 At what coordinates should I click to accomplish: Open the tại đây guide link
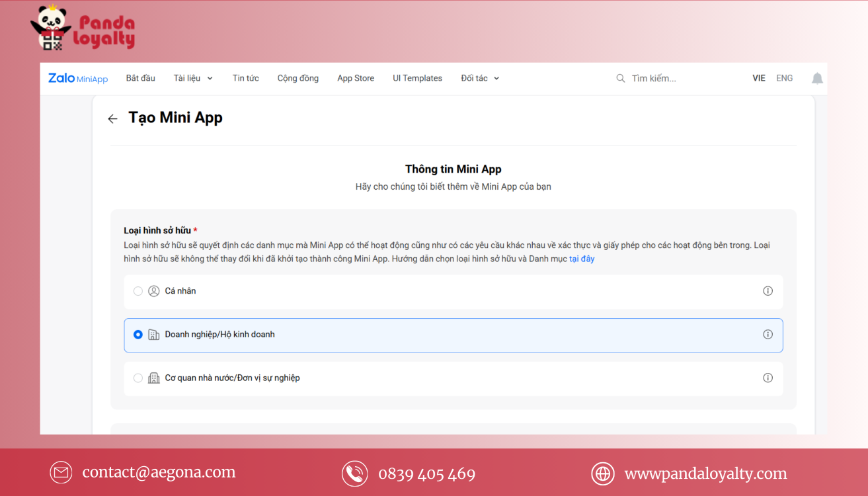coord(581,259)
